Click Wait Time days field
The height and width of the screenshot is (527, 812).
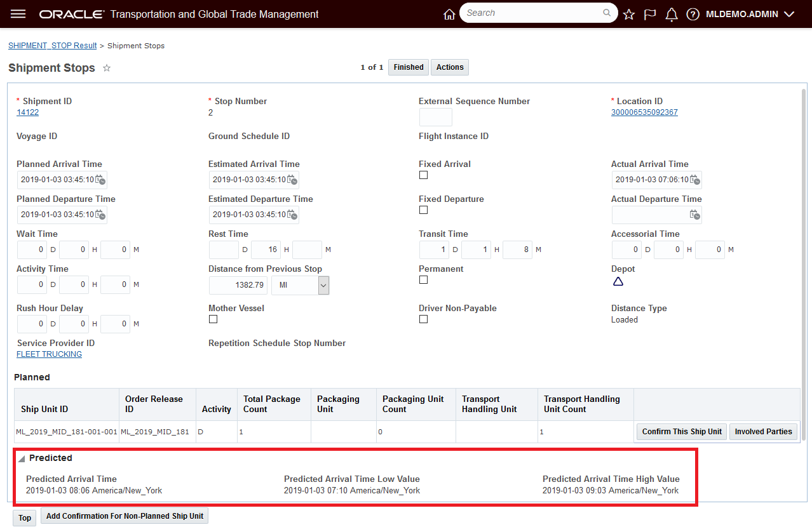pyautogui.click(x=32, y=250)
